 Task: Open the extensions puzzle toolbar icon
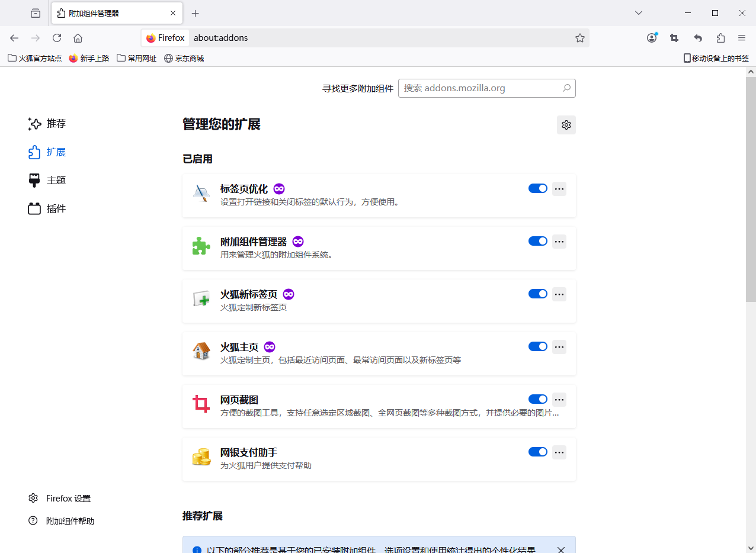coord(720,38)
